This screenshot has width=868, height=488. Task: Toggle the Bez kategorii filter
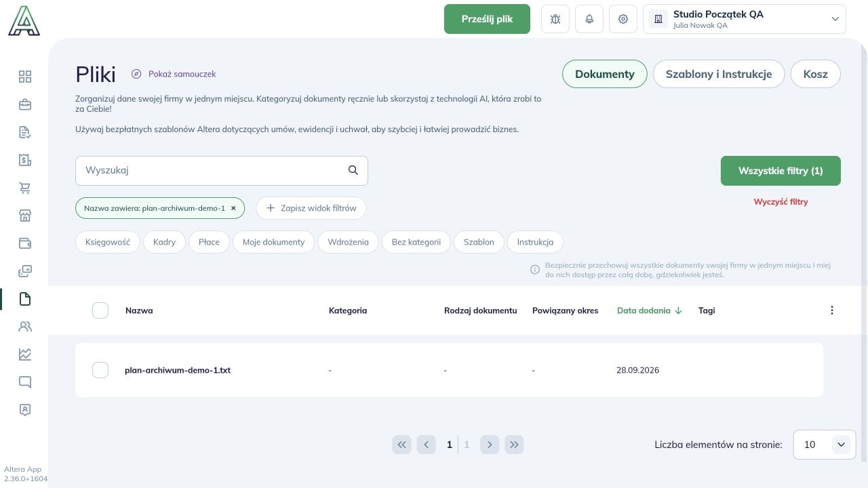pos(416,242)
